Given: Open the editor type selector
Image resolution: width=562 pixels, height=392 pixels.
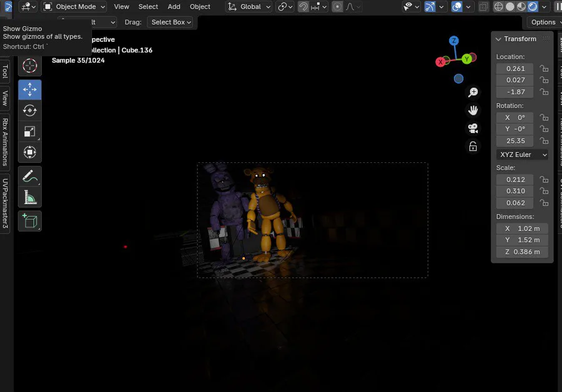Looking at the screenshot, I should [28, 7].
